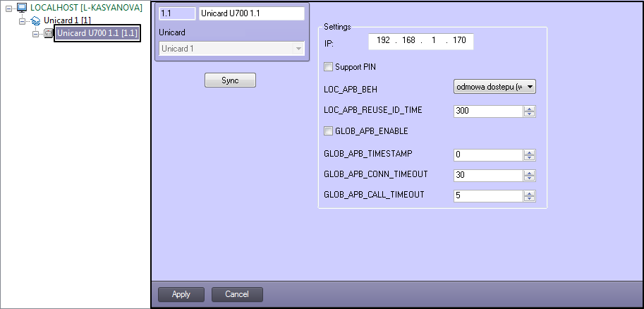
Task: Decrease GLOB_APB_TIMESTAMP with down arrow
Action: click(x=530, y=158)
